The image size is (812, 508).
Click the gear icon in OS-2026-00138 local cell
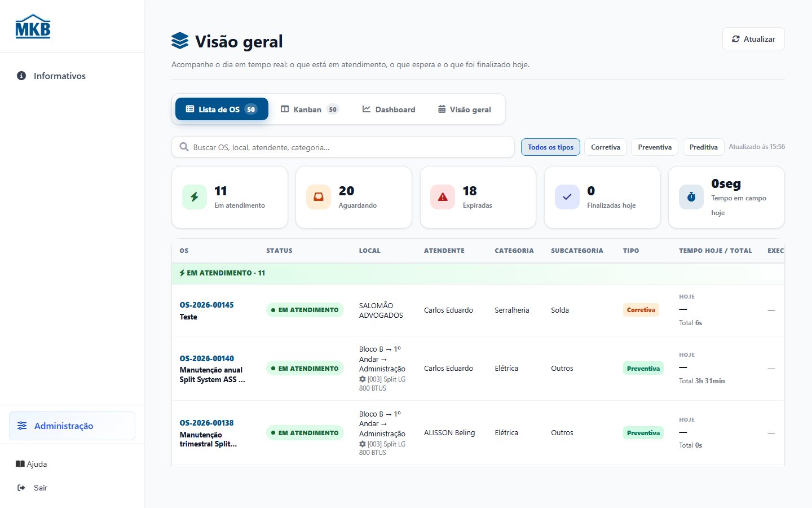click(363, 444)
